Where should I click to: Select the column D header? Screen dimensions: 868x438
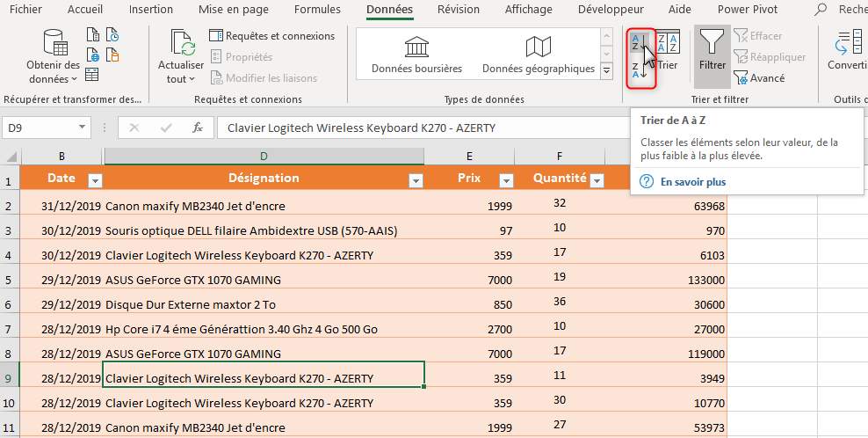tap(264, 157)
